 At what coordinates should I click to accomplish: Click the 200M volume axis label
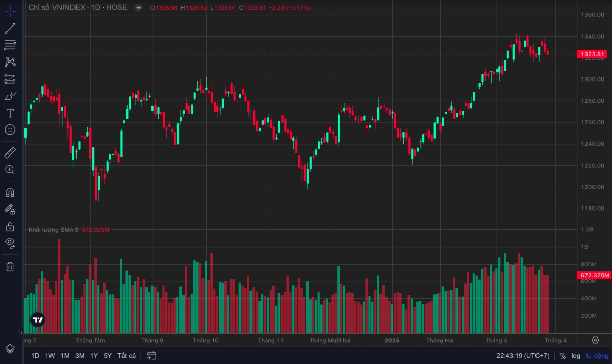589,316
